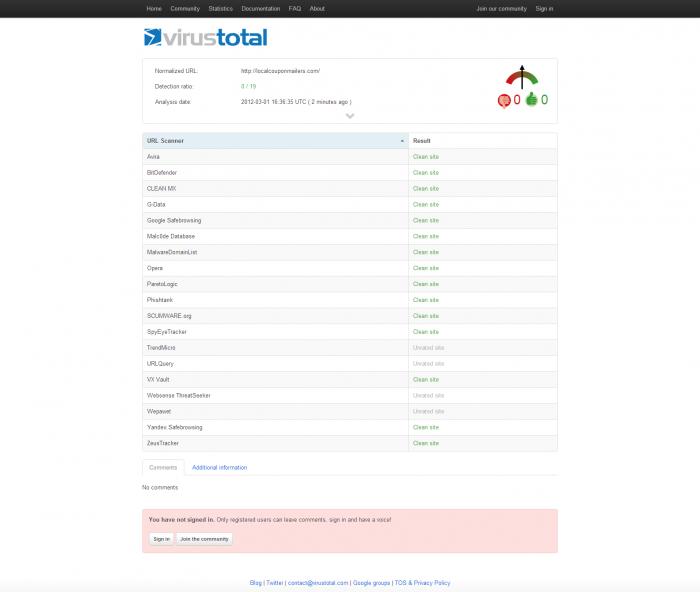The width and height of the screenshot is (700, 592).
Task: Click the green thumbs-up vote icon
Action: click(531, 99)
